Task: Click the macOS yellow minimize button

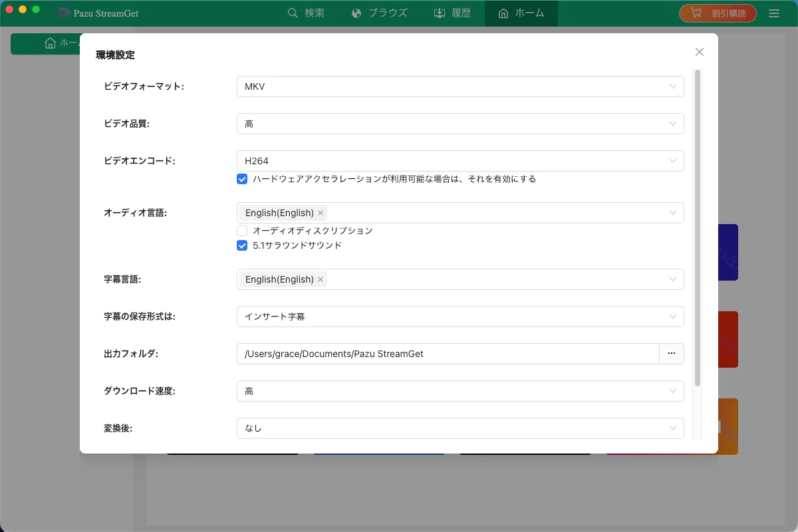Action: (23, 10)
